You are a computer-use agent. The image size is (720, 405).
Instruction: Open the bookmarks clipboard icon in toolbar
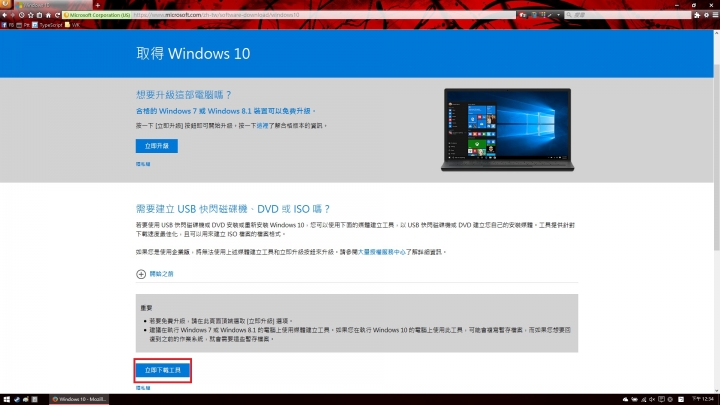tap(39, 15)
